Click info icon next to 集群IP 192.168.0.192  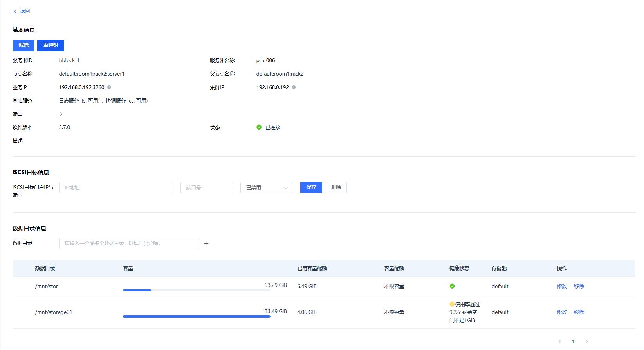pos(294,87)
